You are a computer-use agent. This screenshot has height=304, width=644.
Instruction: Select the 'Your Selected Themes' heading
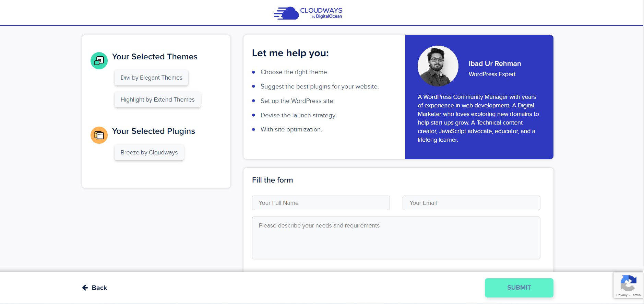point(155,57)
